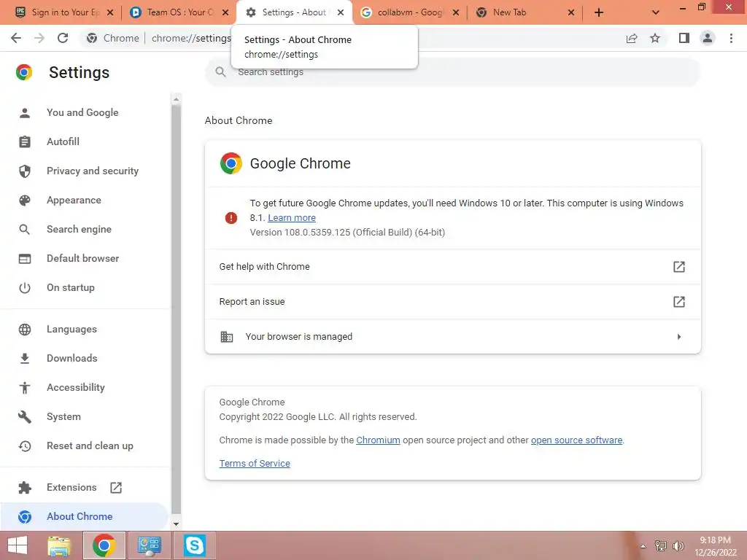Image resolution: width=747 pixels, height=560 pixels.
Task: Click the Settings Chrome logo
Action: coord(24,72)
